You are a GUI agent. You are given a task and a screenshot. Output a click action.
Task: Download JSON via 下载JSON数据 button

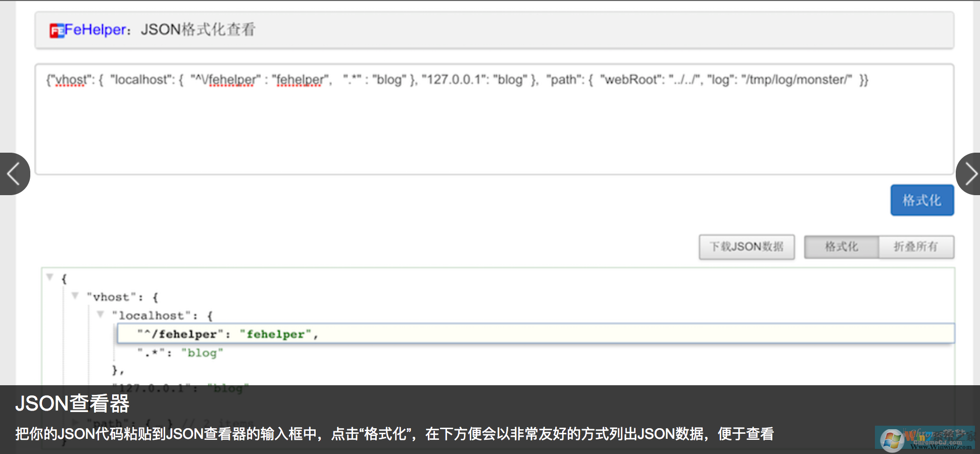click(x=747, y=247)
